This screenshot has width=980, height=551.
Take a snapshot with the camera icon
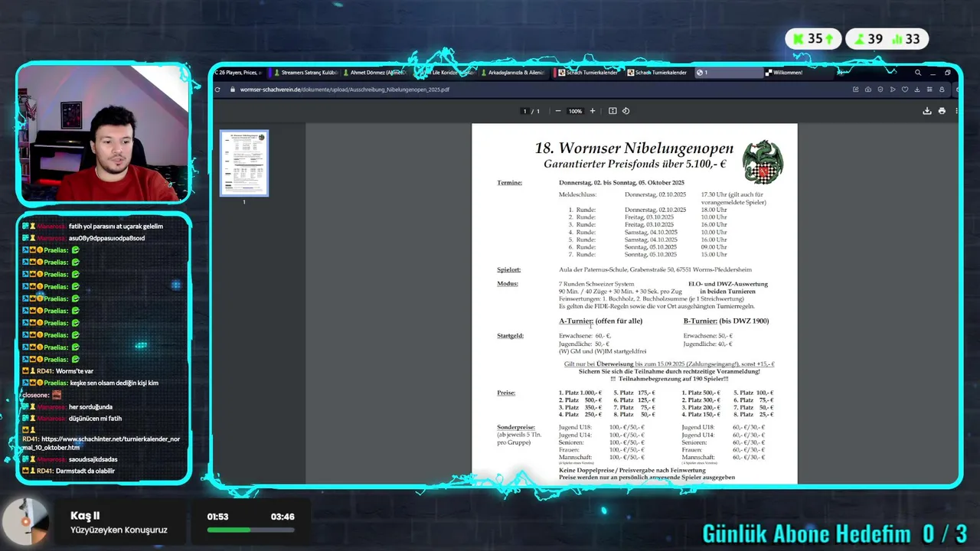(867, 90)
